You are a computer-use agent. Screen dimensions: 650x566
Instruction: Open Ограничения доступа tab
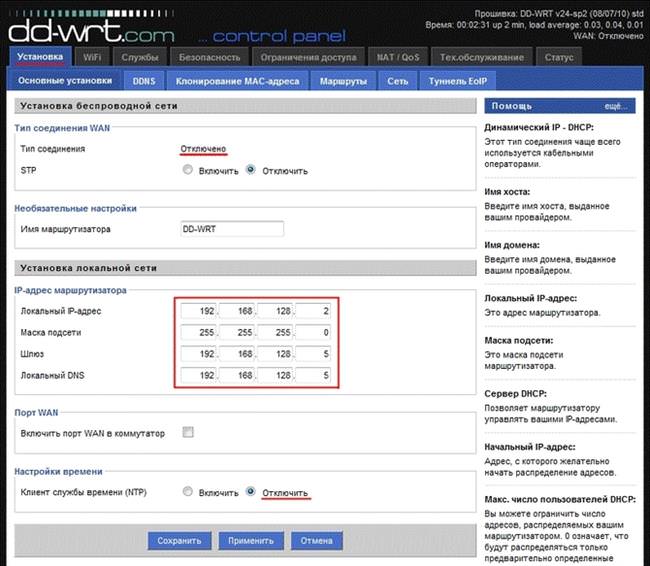click(x=308, y=57)
